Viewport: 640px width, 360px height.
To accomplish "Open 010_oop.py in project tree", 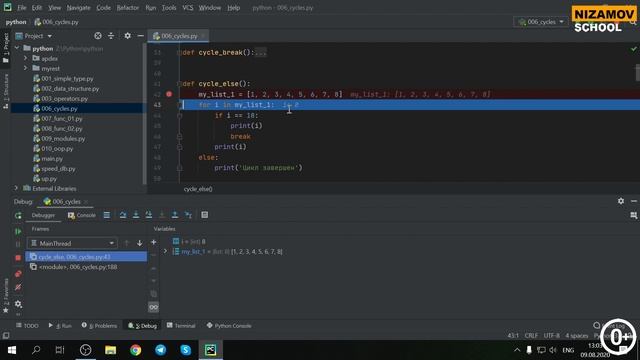I will 53,149.
